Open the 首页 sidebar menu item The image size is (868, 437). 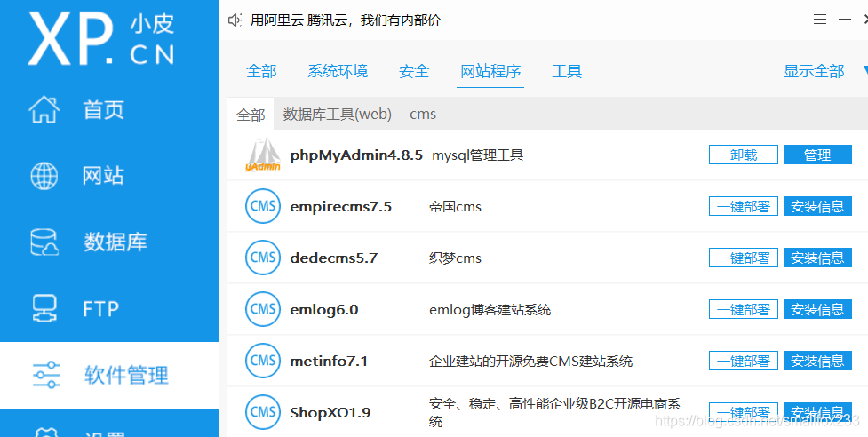109,109
